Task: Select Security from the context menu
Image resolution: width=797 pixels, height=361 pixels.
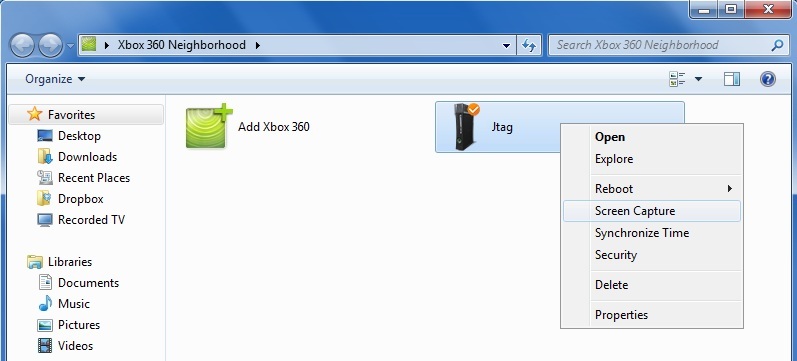Action: pos(652,255)
